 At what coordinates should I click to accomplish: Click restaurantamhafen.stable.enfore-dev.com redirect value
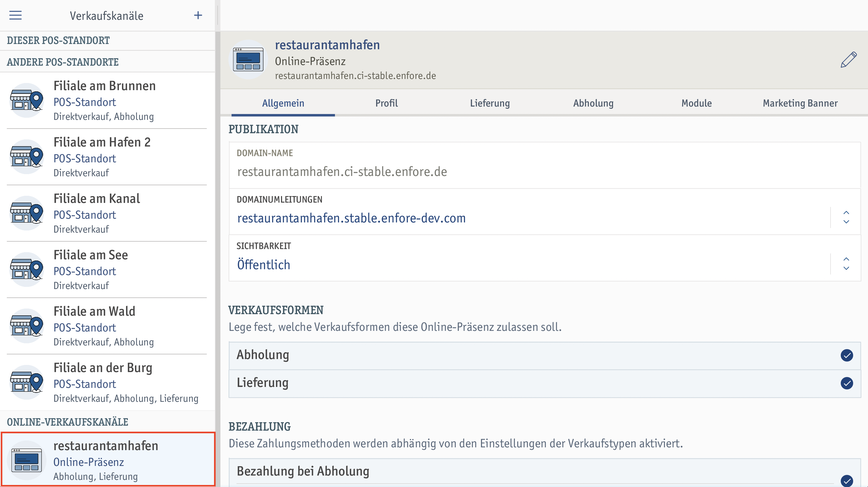pyautogui.click(x=351, y=218)
